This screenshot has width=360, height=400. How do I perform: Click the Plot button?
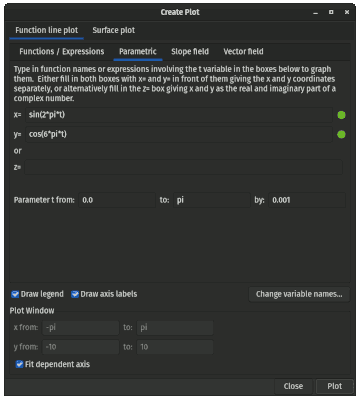pyautogui.click(x=334, y=386)
